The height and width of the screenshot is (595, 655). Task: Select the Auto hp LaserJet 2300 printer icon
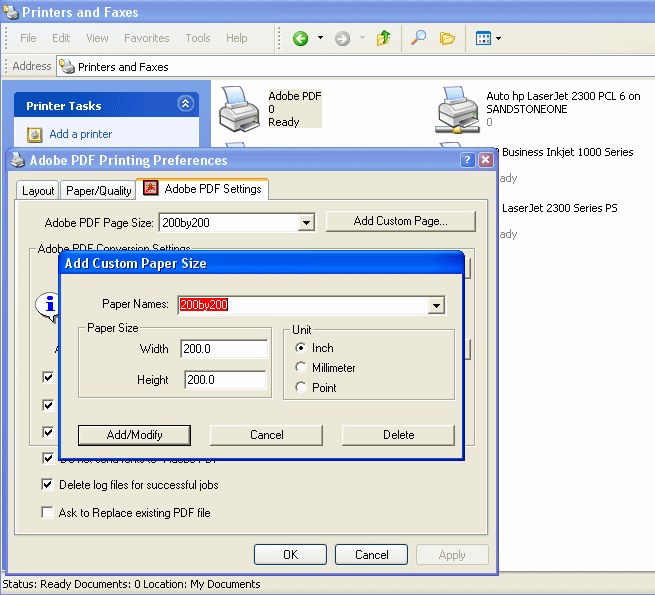[457, 110]
